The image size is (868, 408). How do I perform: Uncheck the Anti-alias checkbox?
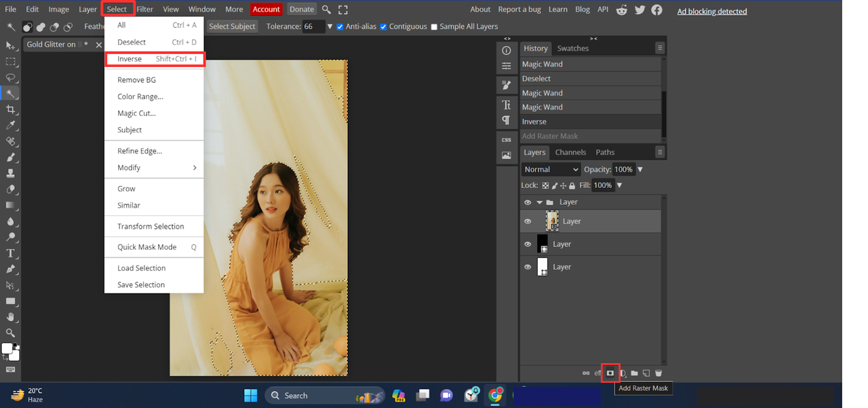tap(340, 27)
